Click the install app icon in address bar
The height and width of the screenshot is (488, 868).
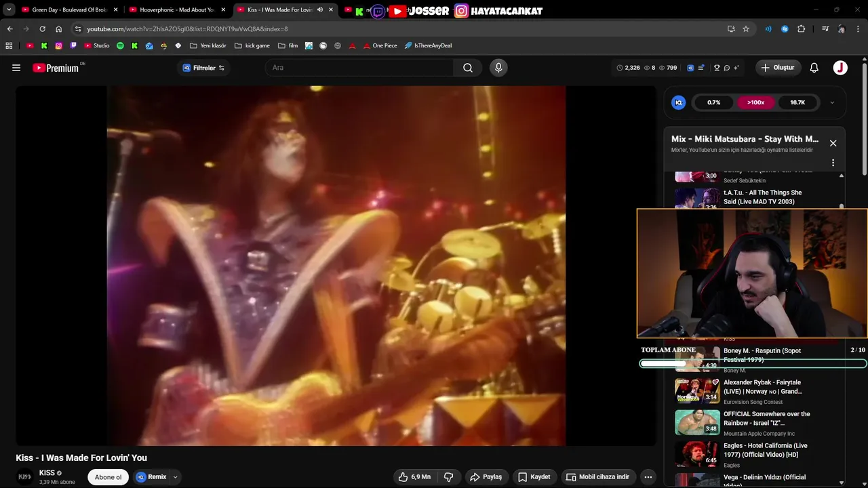[731, 29]
